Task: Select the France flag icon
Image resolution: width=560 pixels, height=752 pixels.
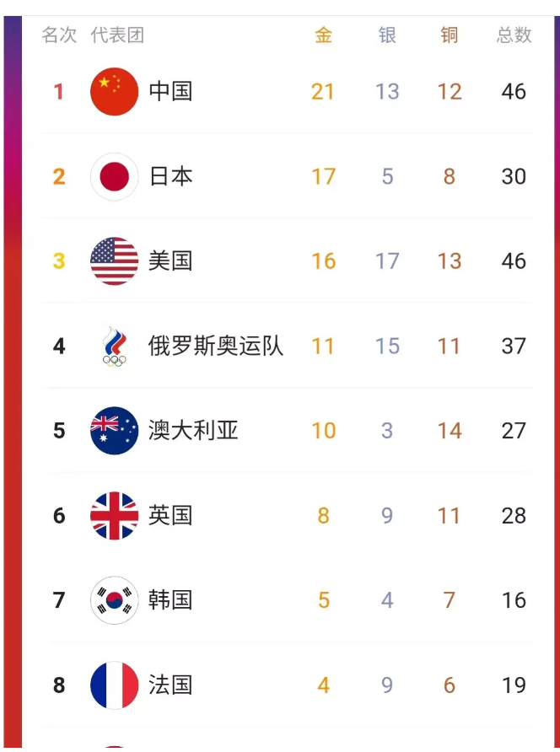Action: click(114, 685)
